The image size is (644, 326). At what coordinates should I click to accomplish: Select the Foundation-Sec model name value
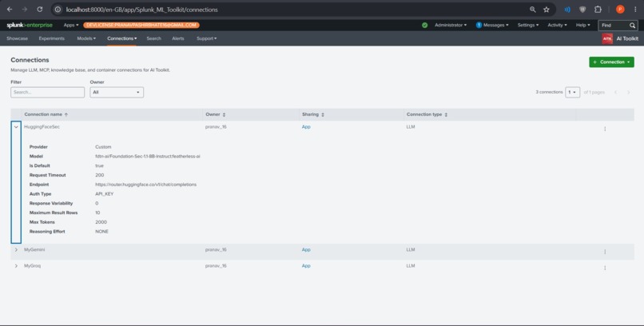(x=148, y=157)
